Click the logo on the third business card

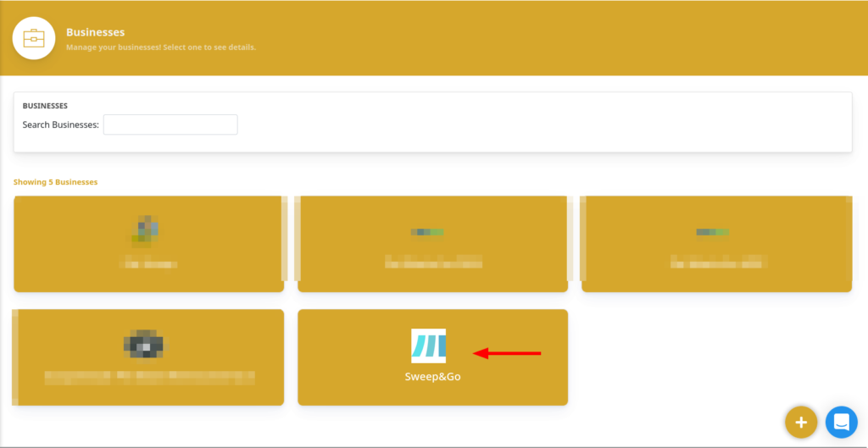point(712,231)
